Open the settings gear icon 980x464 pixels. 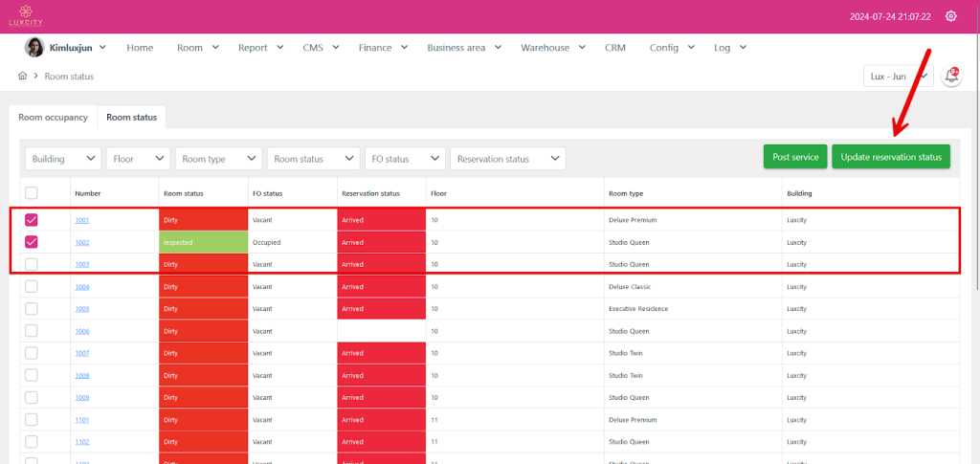pos(950,16)
